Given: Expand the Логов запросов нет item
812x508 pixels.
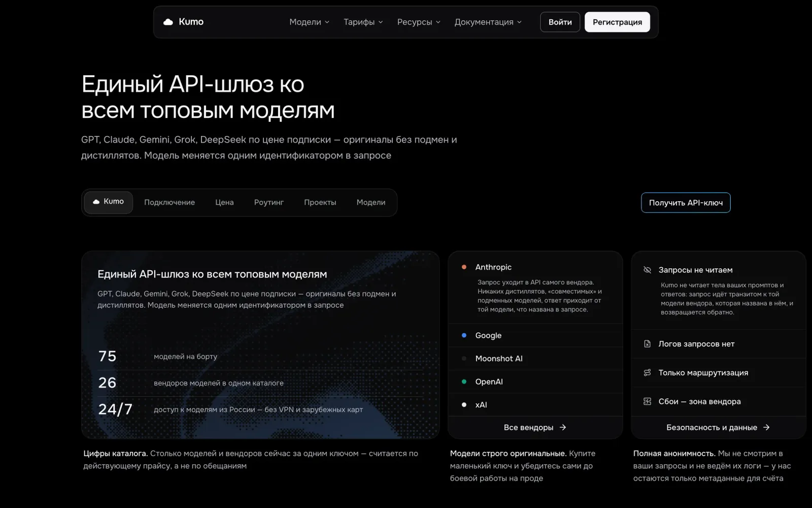Looking at the screenshot, I should coord(719,344).
